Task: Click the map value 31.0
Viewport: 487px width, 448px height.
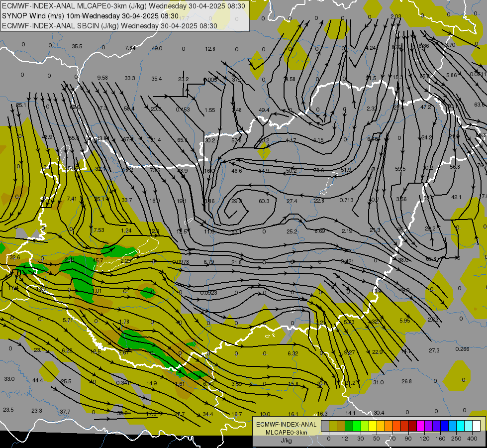Action: coord(378,382)
